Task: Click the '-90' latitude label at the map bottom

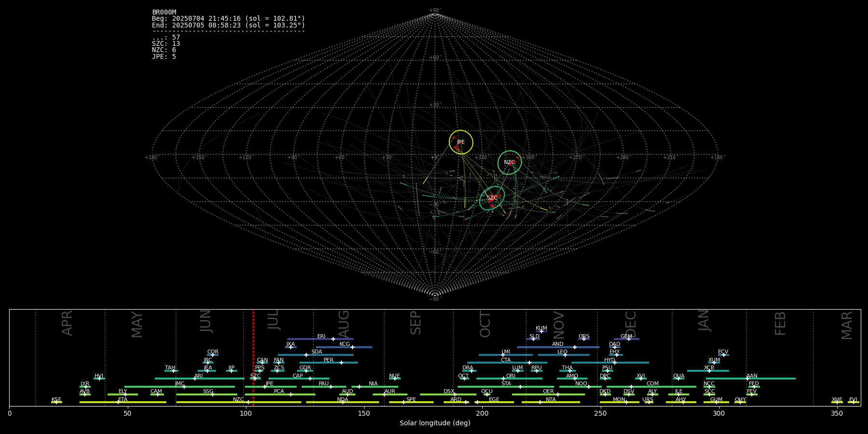Action: tap(434, 299)
